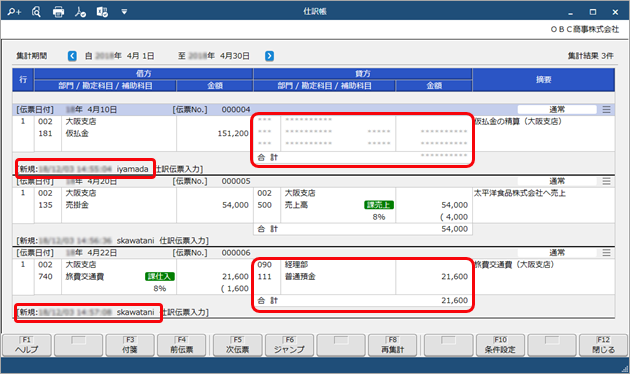630x374 pixels.
Task: Maximize the 仕訳帳 window
Action: [x=593, y=12]
